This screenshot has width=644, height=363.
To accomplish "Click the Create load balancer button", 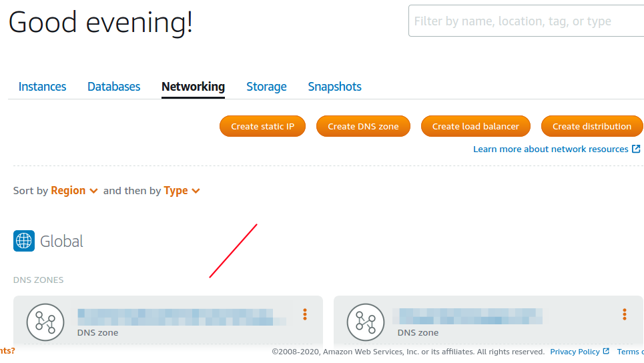I will [x=476, y=126].
